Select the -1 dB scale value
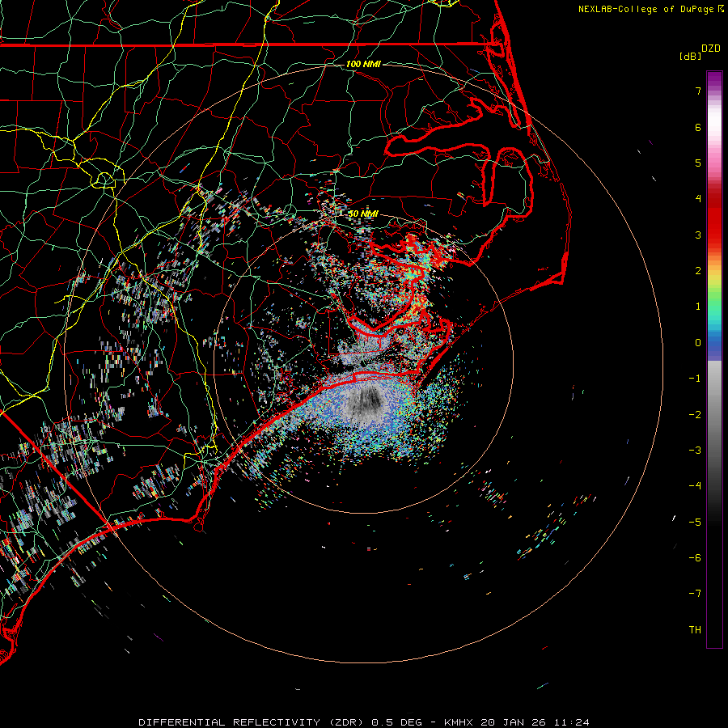728x728 pixels. [x=695, y=379]
